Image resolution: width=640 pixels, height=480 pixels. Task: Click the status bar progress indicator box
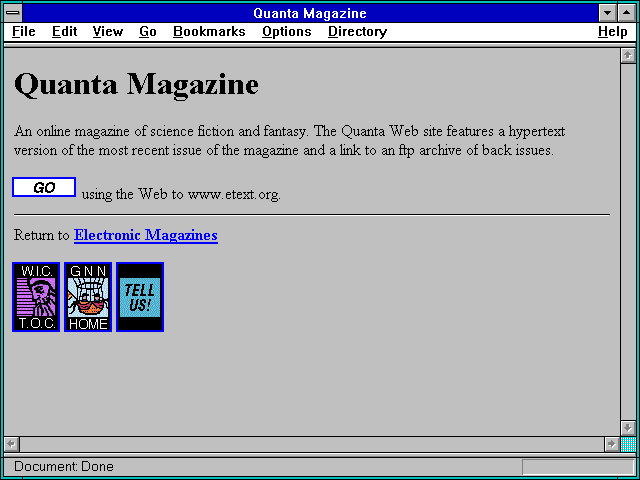pyautogui.click(x=578, y=467)
